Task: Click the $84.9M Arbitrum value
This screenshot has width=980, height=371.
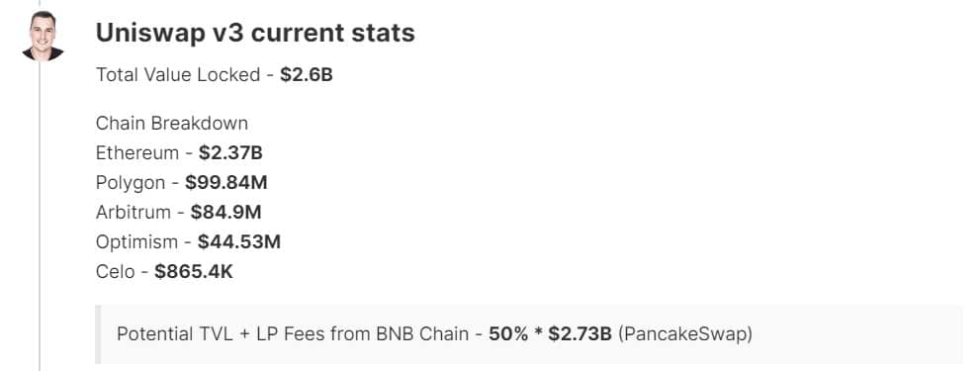Action: coord(225,212)
